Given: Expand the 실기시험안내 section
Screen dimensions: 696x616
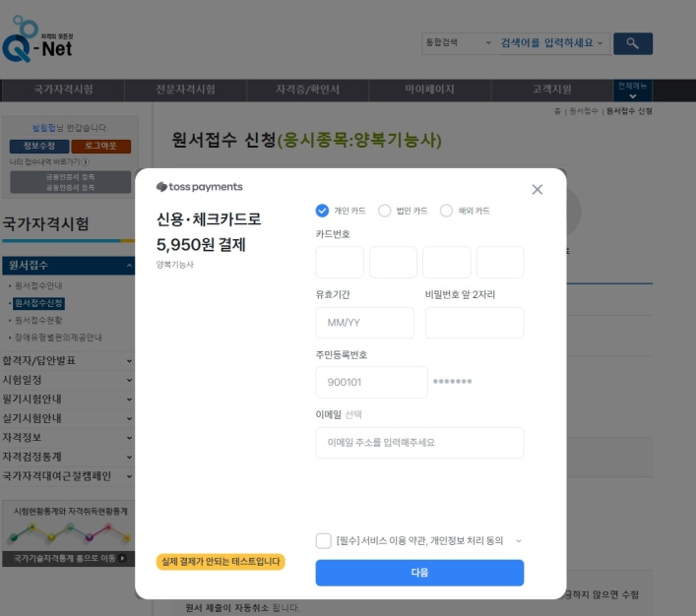Looking at the screenshot, I should pyautogui.click(x=68, y=418).
